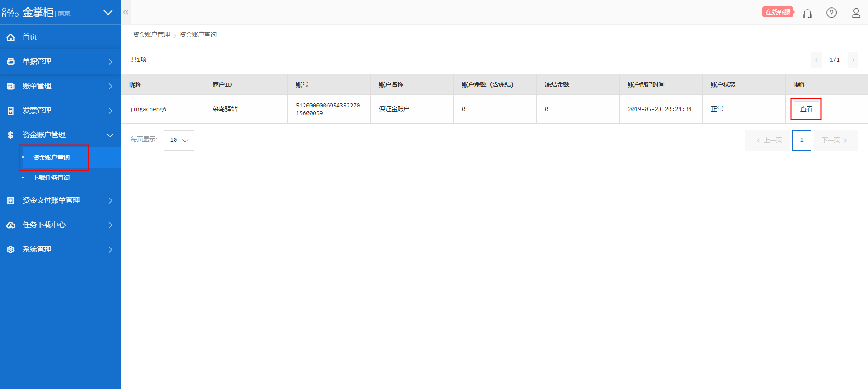The width and height of the screenshot is (868, 389).
Task: Expand 资金支付账单管理 chevron
Action: coord(110,200)
